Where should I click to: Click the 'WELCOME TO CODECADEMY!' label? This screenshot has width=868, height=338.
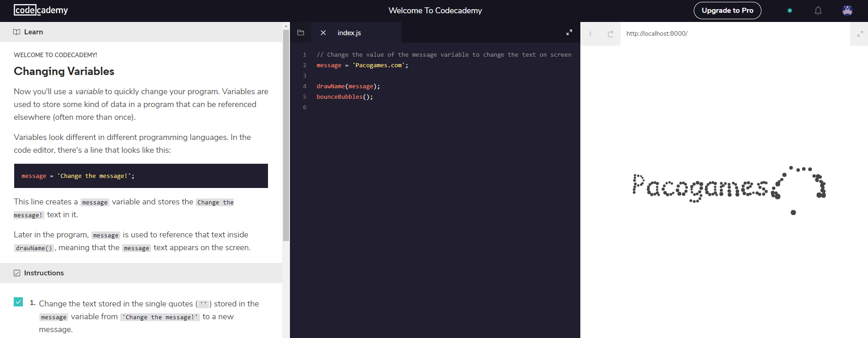tap(55, 55)
